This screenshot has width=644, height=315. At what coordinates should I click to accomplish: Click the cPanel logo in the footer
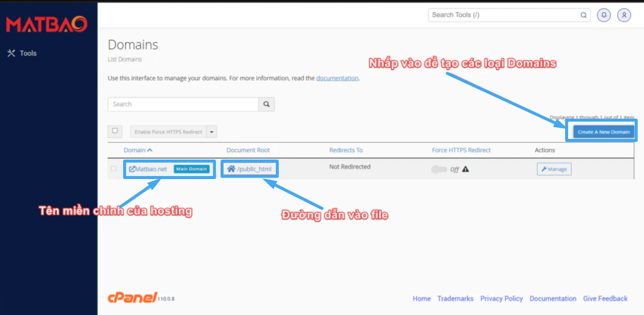[x=132, y=297]
